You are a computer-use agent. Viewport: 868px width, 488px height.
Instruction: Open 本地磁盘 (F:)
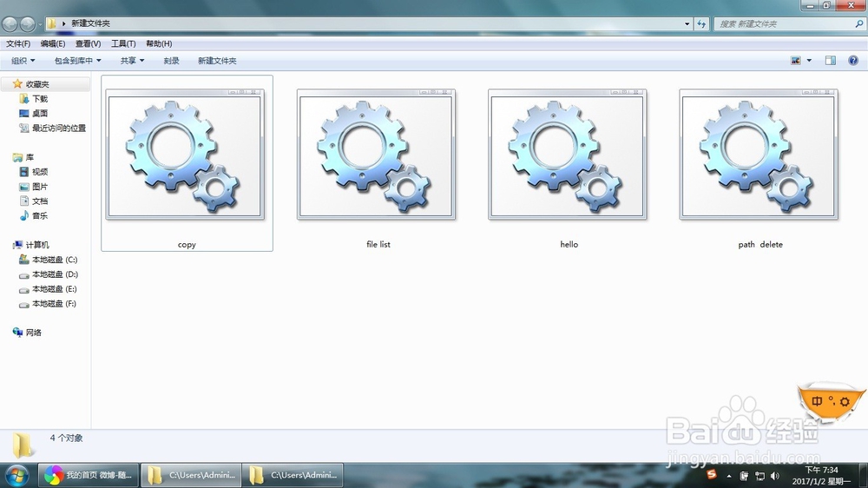[x=54, y=304]
